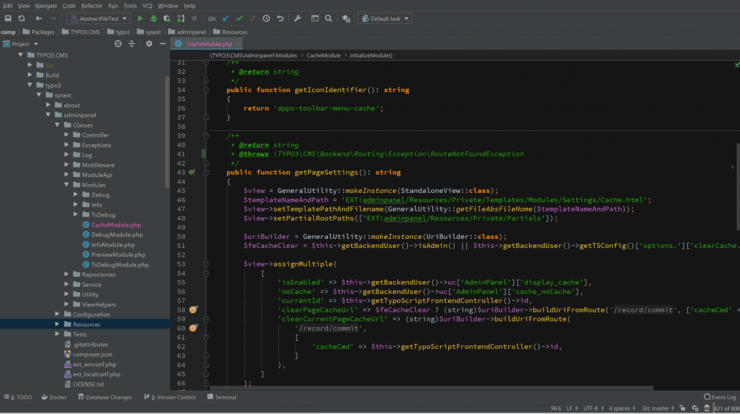Click the 4 spaces indent setting
The width and height of the screenshot is (740, 414).
click(x=622, y=408)
